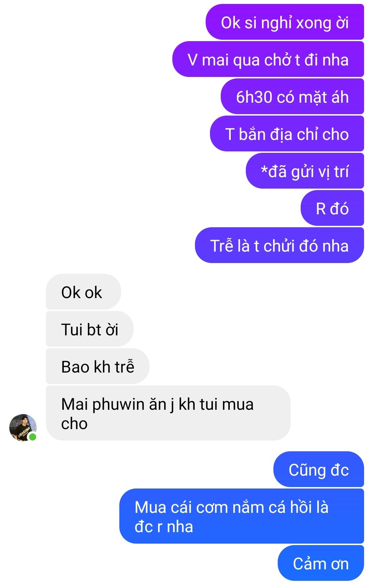Select the 'Ok si nghỉ xong ời' message
The image size is (387, 588).
[x=285, y=22]
